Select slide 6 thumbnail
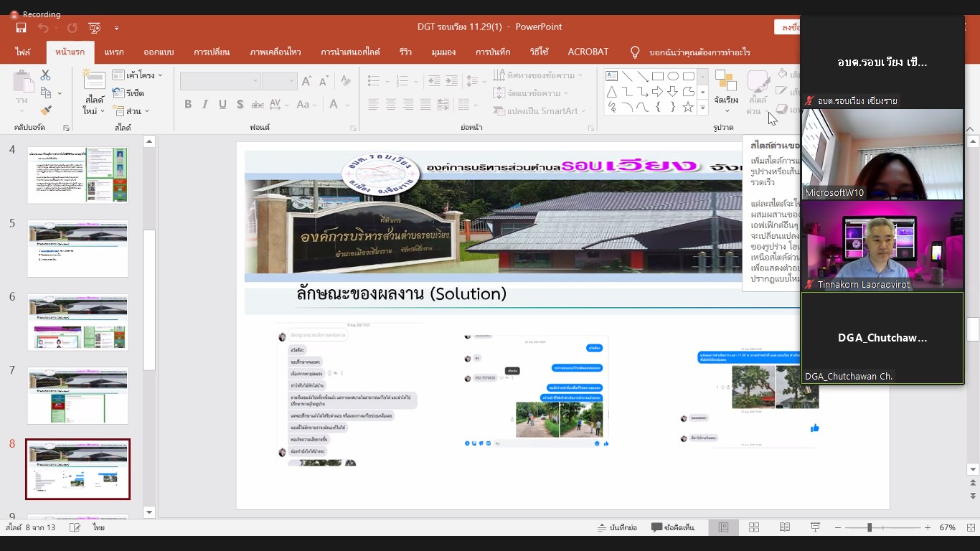The width and height of the screenshot is (980, 551). (x=77, y=322)
